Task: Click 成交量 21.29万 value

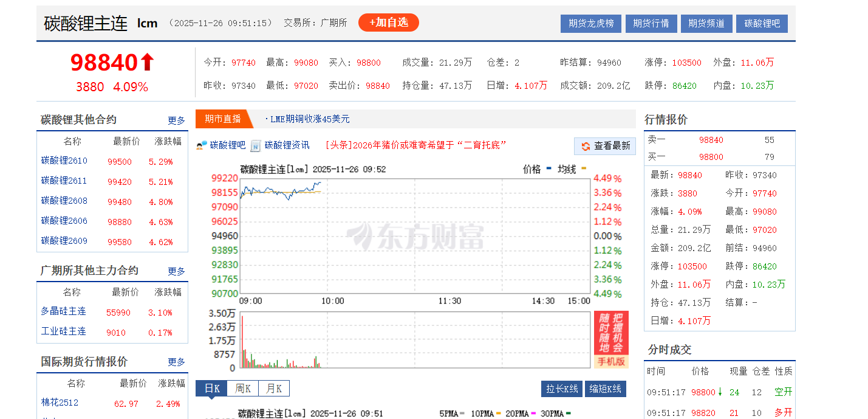Action: tap(456, 63)
